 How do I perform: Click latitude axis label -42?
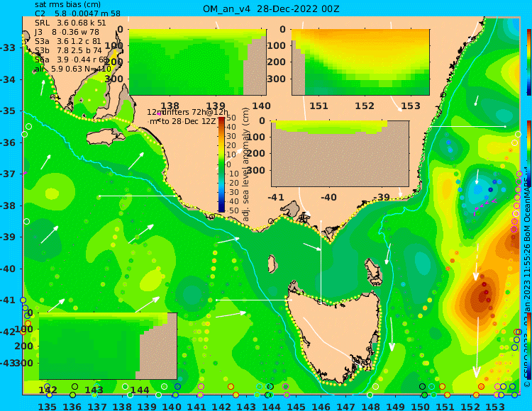pyautogui.click(x=8, y=332)
